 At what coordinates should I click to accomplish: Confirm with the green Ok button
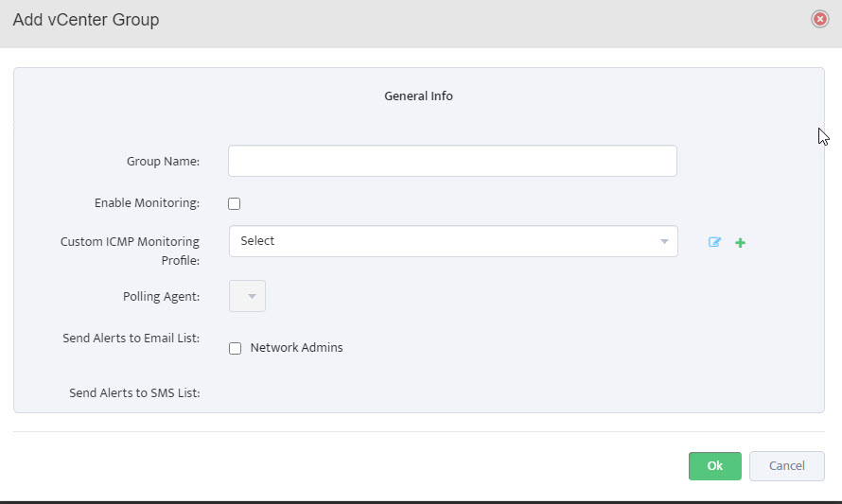pos(714,466)
